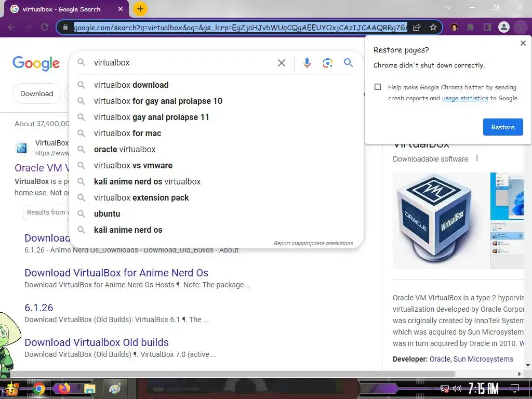Open the usage statistics link
The width and height of the screenshot is (532, 399).
[x=465, y=98]
